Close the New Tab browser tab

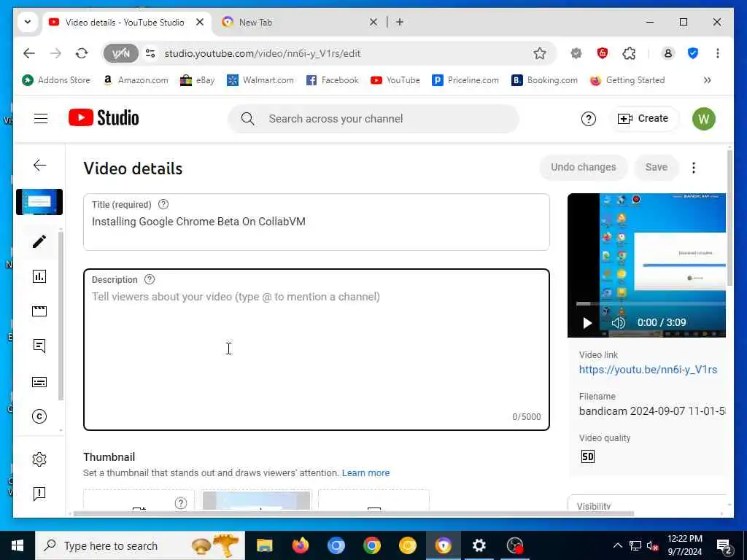coord(373,22)
